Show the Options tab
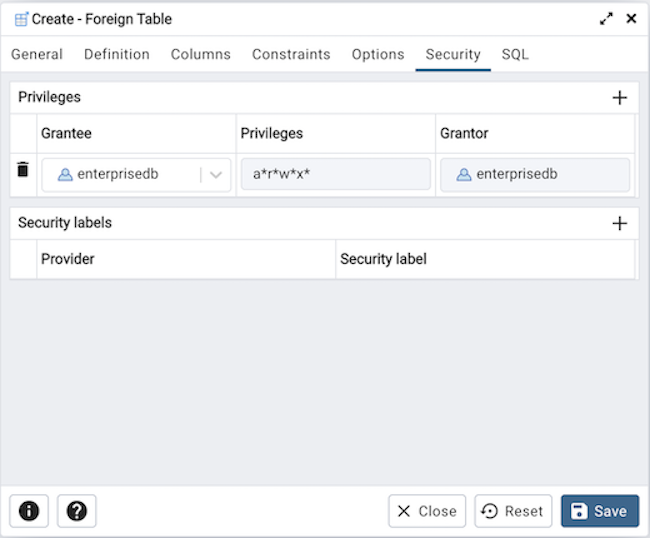 click(378, 54)
